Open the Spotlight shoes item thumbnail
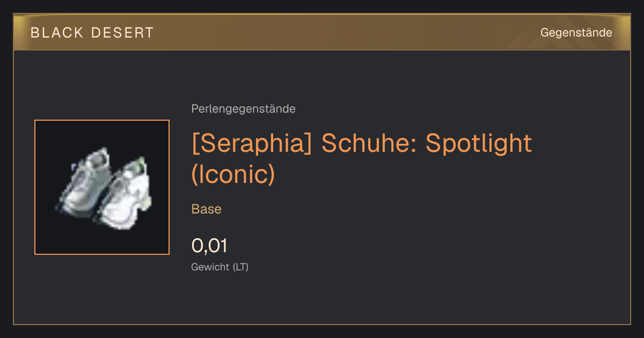The width and height of the screenshot is (644, 338). pyautogui.click(x=102, y=187)
